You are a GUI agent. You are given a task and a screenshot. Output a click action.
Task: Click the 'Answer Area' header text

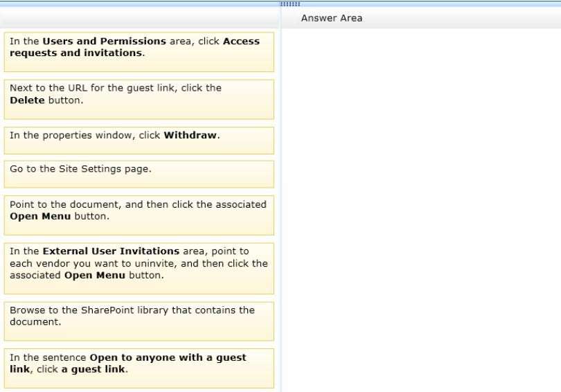pos(332,18)
